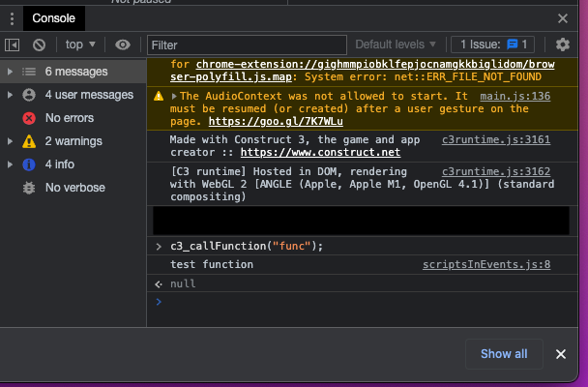Click the blue info icon in the sidebar
The width and height of the screenshot is (588, 387).
point(29,164)
